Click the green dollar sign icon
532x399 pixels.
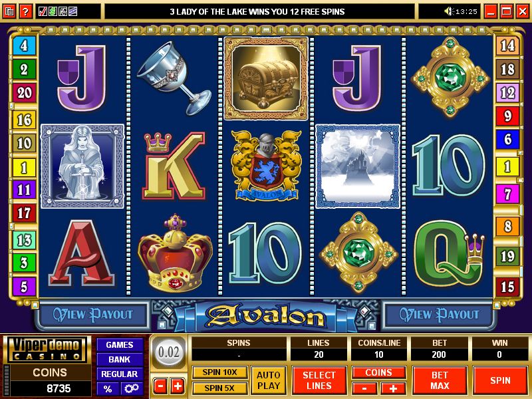click(53, 12)
